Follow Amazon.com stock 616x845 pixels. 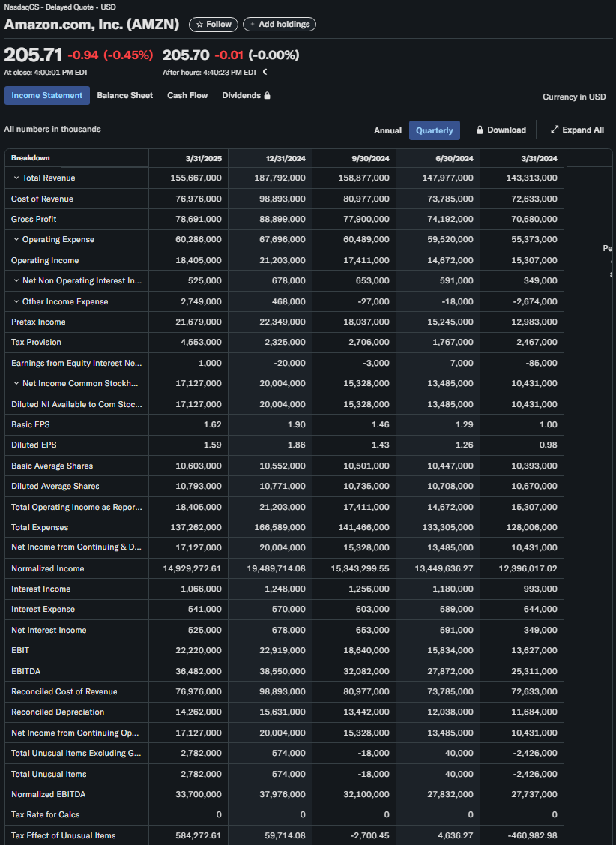coord(214,25)
